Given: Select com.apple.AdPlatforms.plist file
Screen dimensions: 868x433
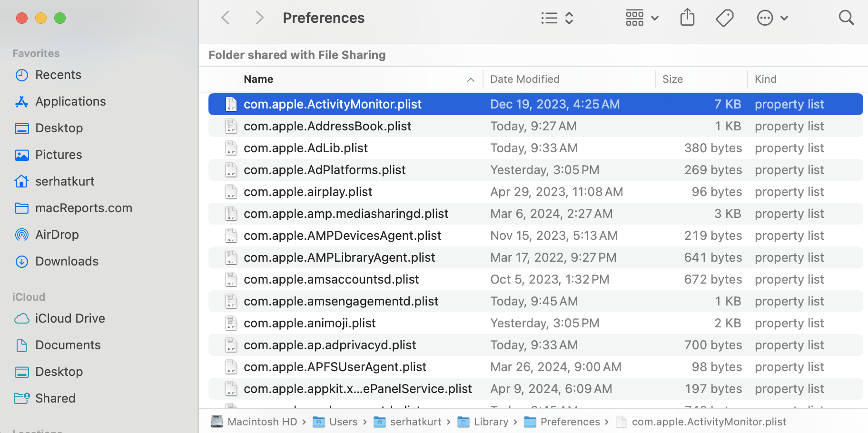Looking at the screenshot, I should pyautogui.click(x=535, y=170).
